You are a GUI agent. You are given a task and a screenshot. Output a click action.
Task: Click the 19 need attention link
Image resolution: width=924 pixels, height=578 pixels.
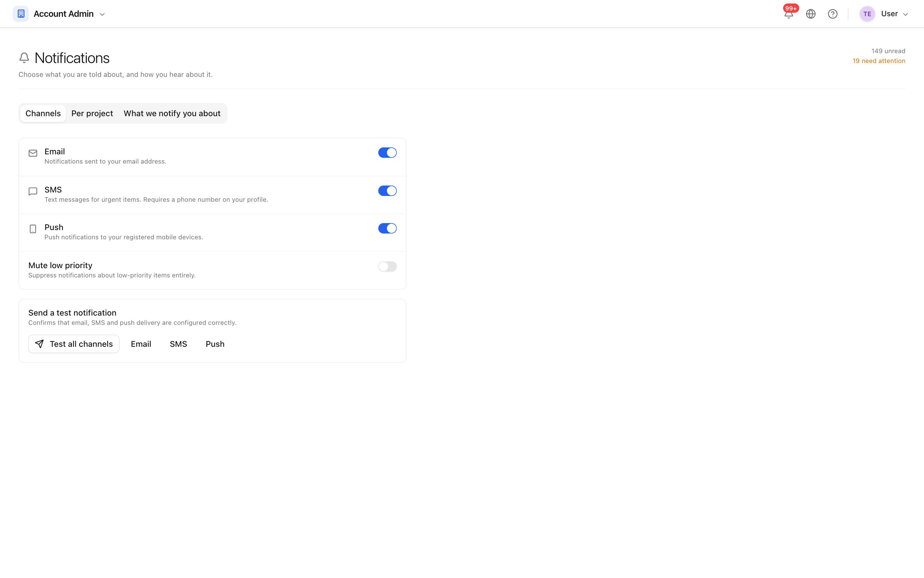coord(879,61)
